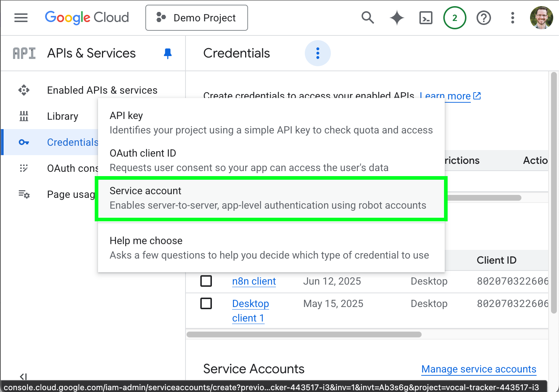Open the search icon in the top bar

368,17
